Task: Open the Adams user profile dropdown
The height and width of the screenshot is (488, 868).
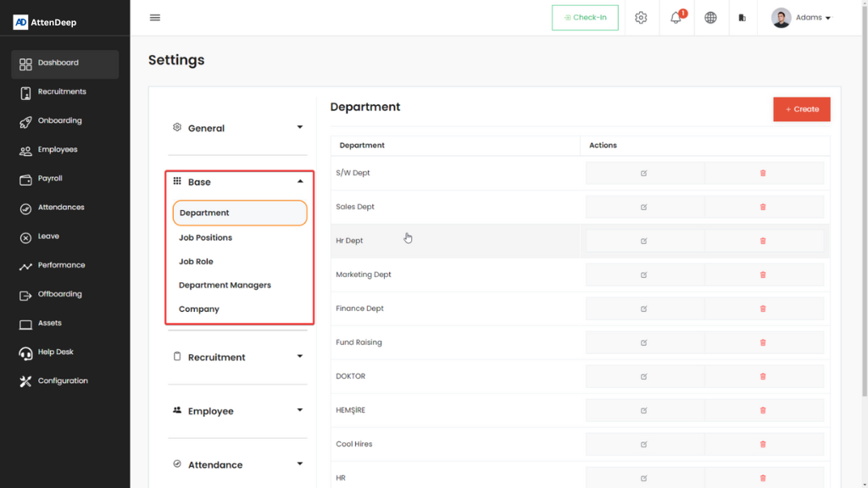Action: click(801, 18)
